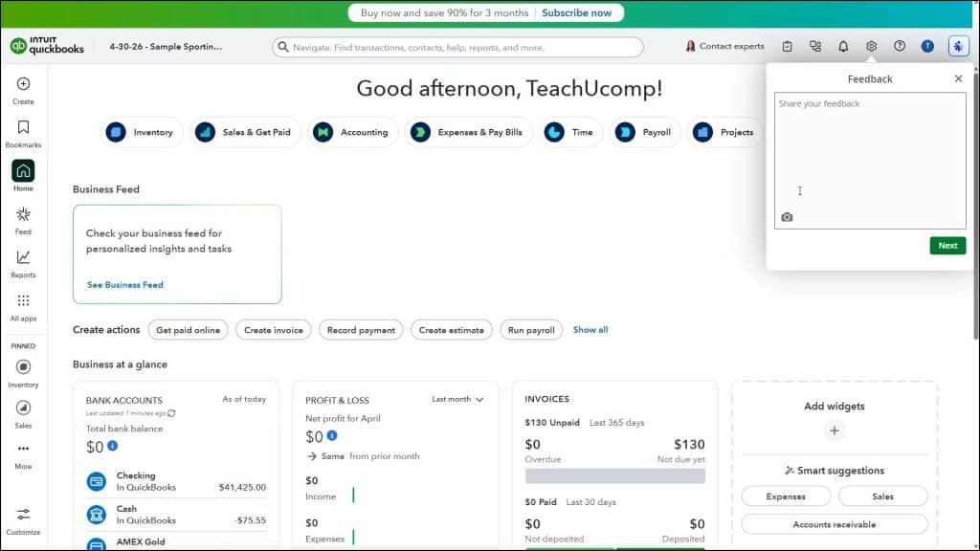The width and height of the screenshot is (980, 551).
Task: Show all create actions
Action: pyautogui.click(x=590, y=329)
